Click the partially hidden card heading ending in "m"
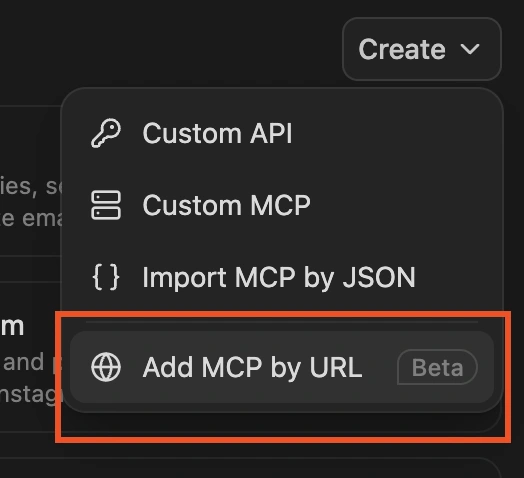The width and height of the screenshot is (524, 478). point(12,327)
